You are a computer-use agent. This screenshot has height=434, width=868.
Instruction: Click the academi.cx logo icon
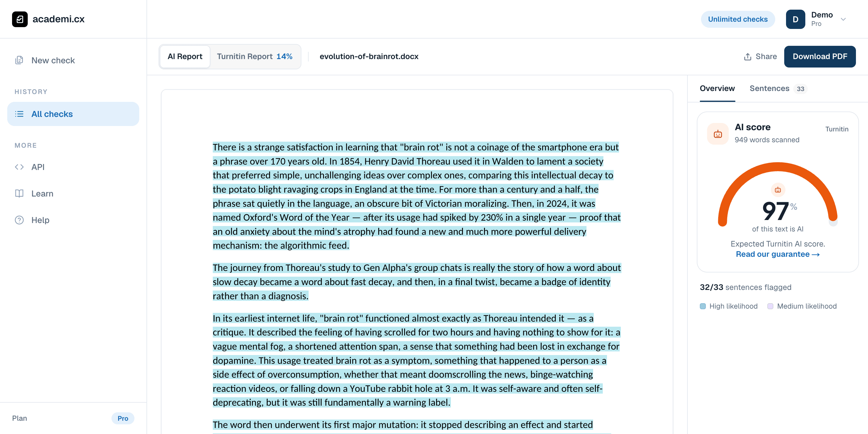click(x=20, y=19)
